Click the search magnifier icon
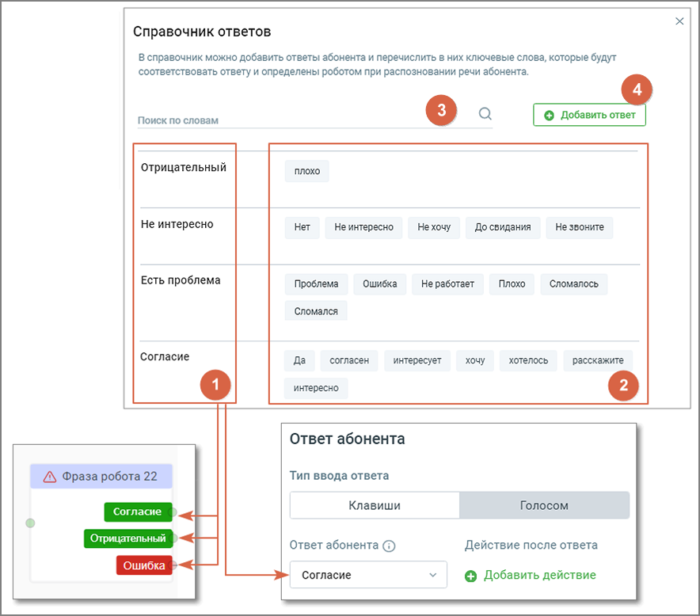 (485, 114)
